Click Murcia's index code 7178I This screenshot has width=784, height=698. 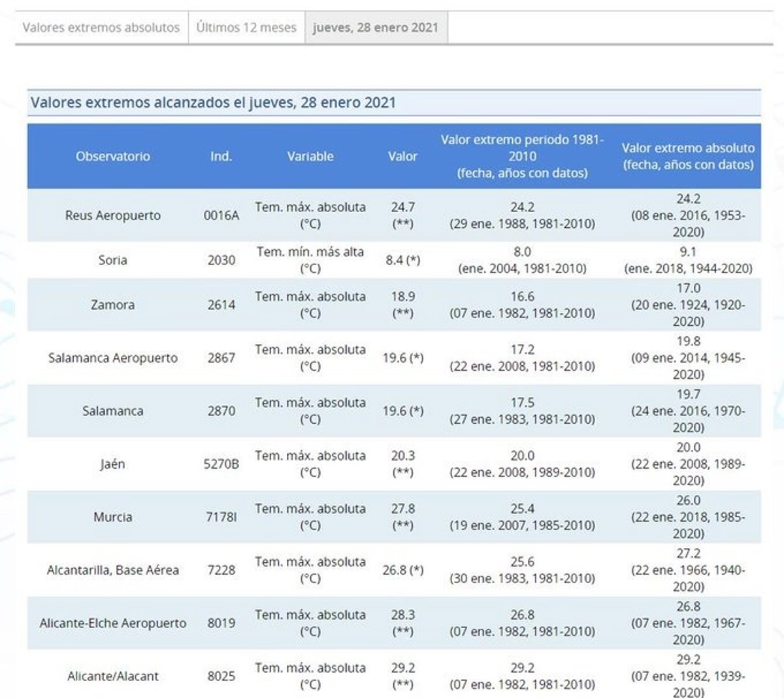tap(221, 517)
